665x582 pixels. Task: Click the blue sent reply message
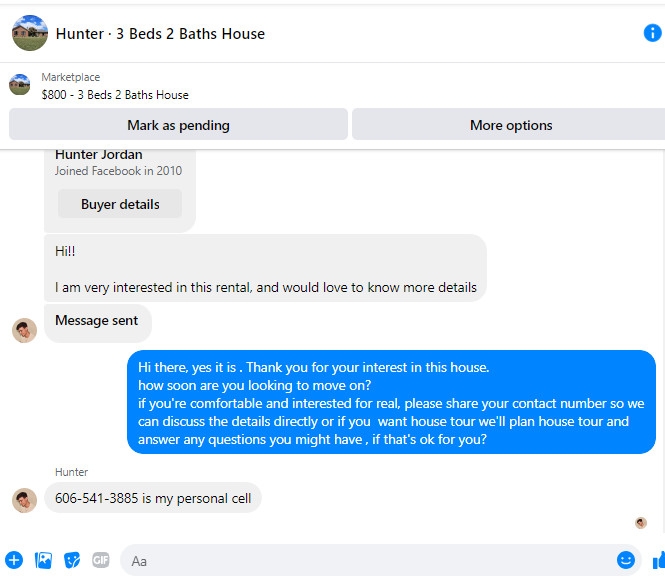(390, 402)
